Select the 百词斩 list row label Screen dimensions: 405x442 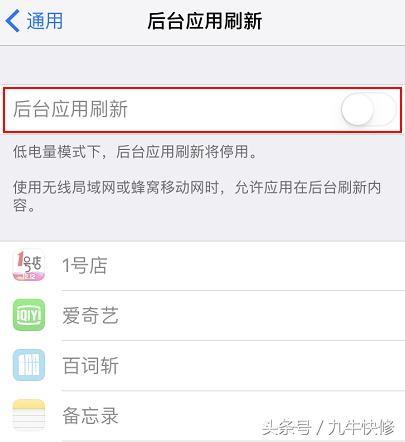90,365
